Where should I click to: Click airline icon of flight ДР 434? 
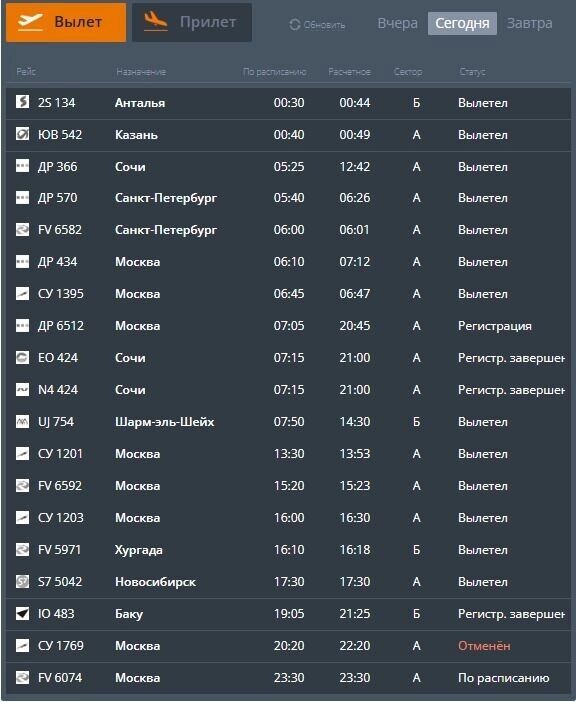coord(22,261)
